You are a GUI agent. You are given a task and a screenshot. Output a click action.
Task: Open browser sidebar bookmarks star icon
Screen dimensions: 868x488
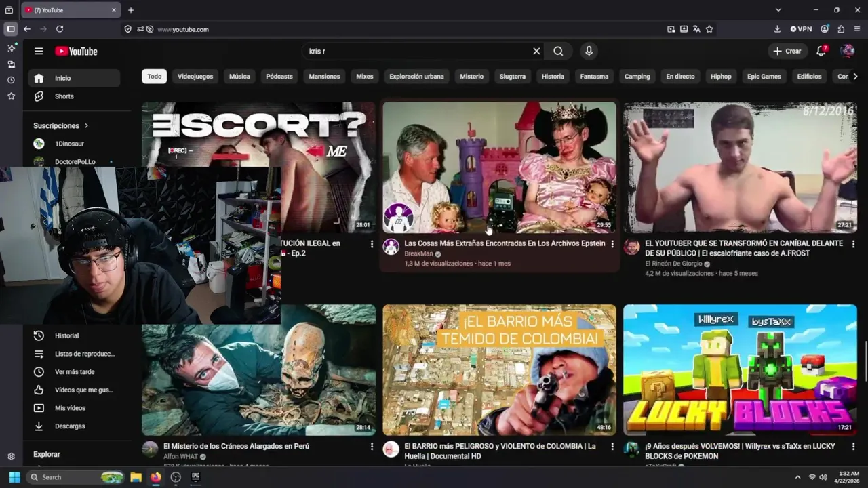point(11,96)
